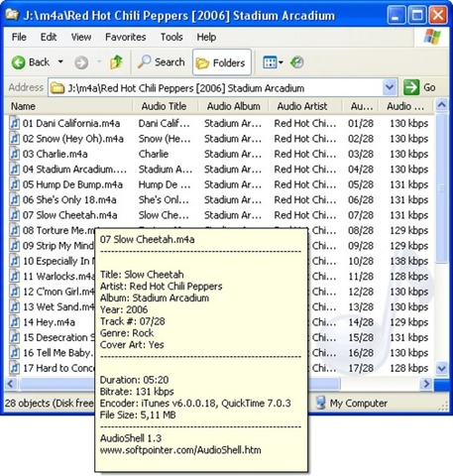453x476 pixels.
Task: Sort by the truncated Au... column header
Action: tap(360, 106)
